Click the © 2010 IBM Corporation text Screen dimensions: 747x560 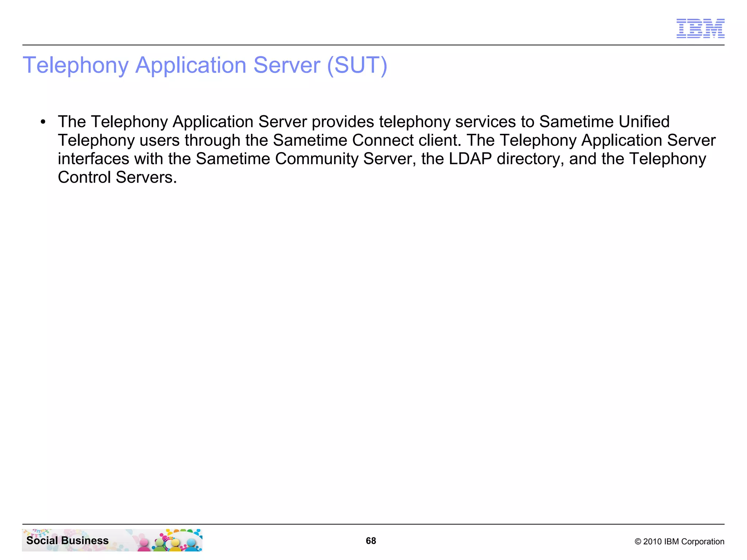pyautogui.click(x=679, y=541)
